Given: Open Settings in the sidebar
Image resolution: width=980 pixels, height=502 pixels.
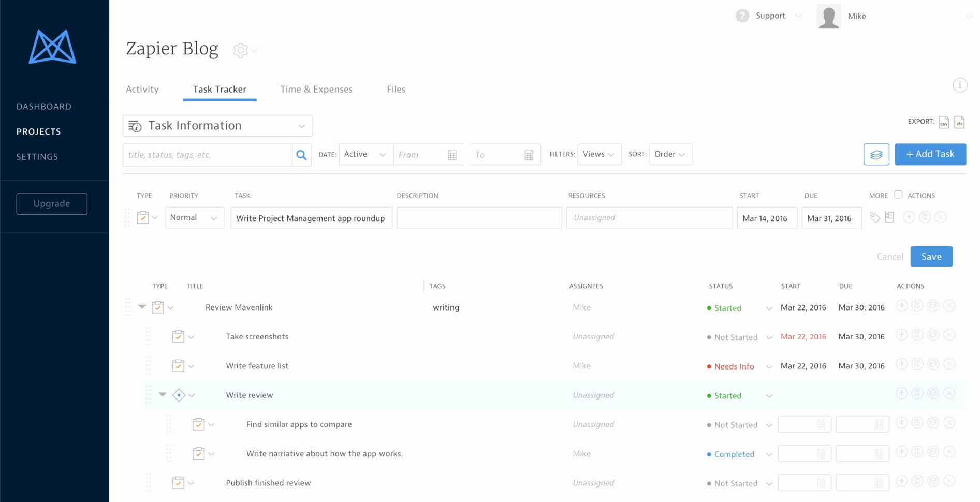Looking at the screenshot, I should [37, 157].
